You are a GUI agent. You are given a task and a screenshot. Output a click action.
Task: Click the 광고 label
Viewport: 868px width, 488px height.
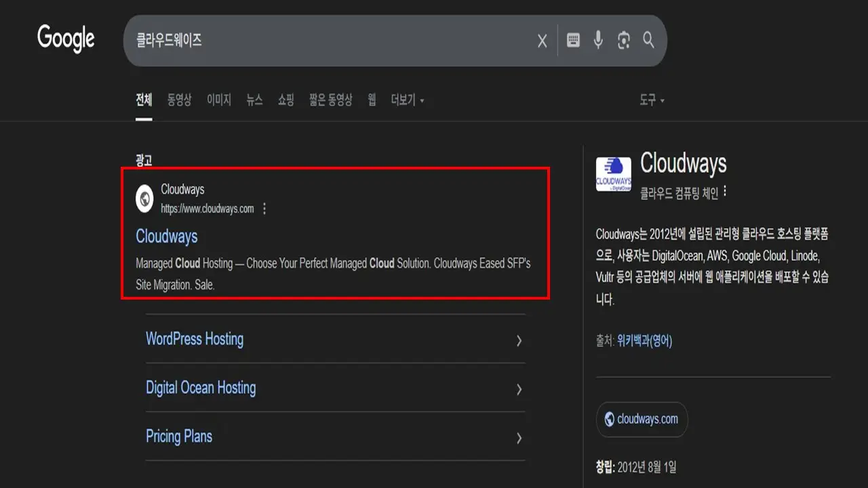144,161
